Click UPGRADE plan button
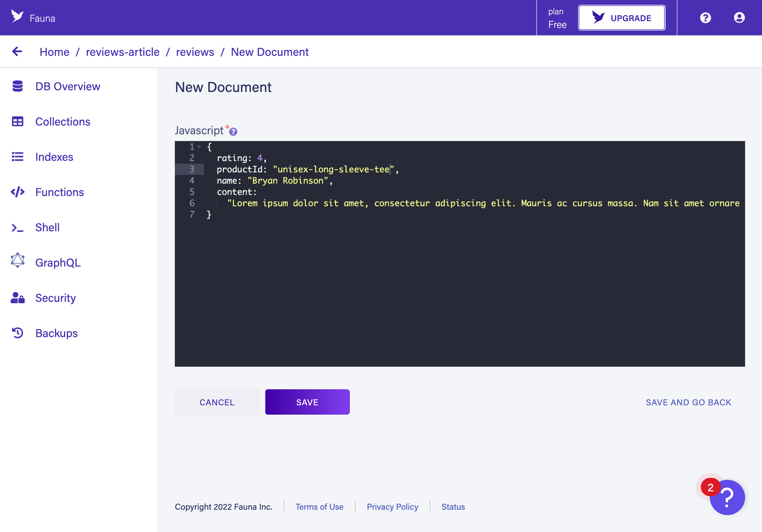This screenshot has width=762, height=532. [x=622, y=17]
